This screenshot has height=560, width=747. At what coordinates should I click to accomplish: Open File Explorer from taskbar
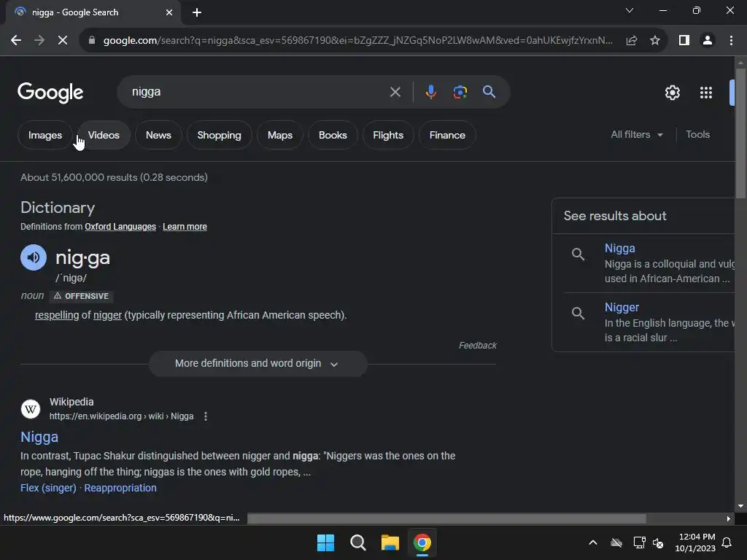click(x=390, y=542)
